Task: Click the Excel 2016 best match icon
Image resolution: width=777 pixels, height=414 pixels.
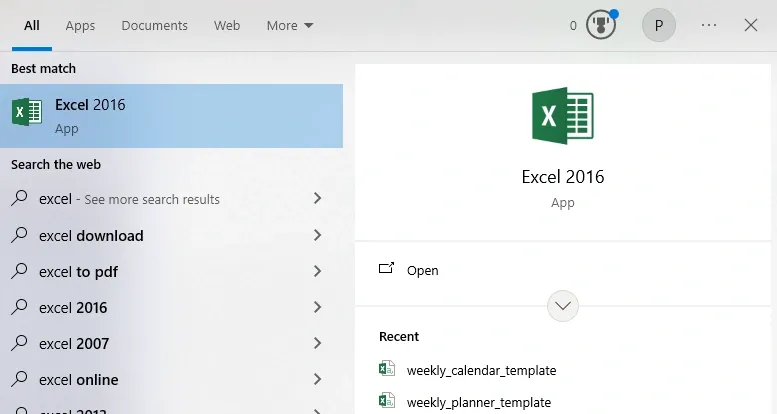Action: click(x=27, y=112)
